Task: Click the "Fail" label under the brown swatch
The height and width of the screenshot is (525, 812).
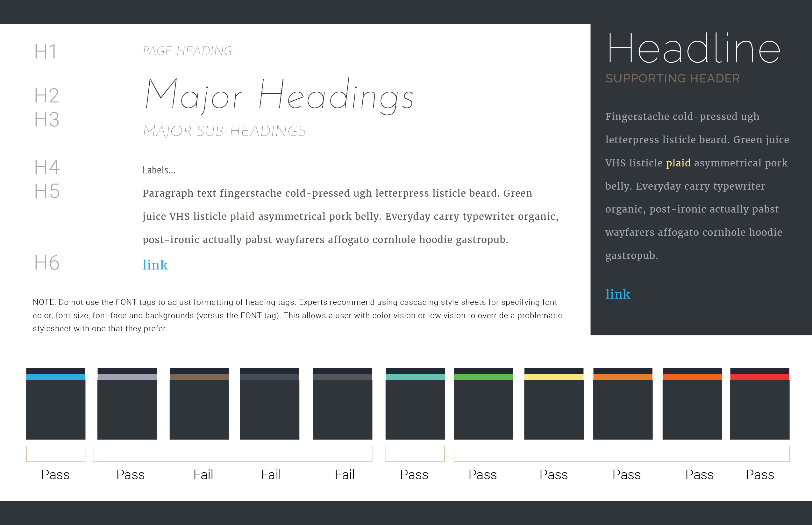Action: 203,474
